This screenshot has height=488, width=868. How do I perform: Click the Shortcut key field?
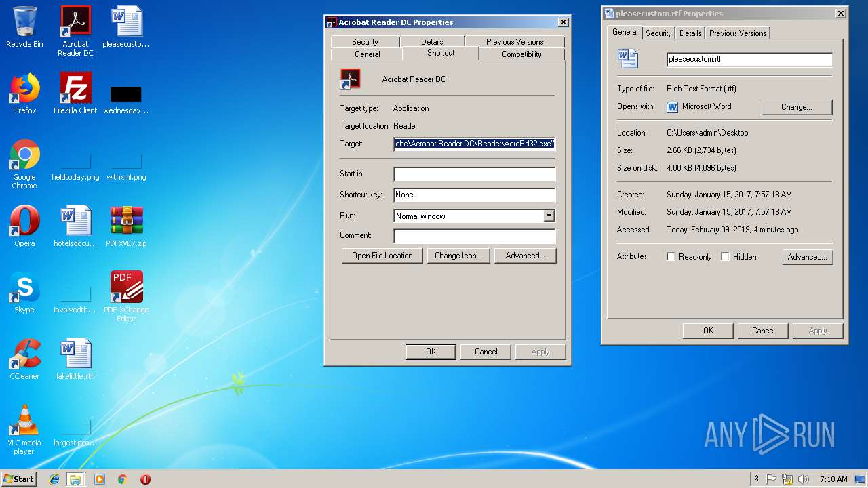coord(475,195)
